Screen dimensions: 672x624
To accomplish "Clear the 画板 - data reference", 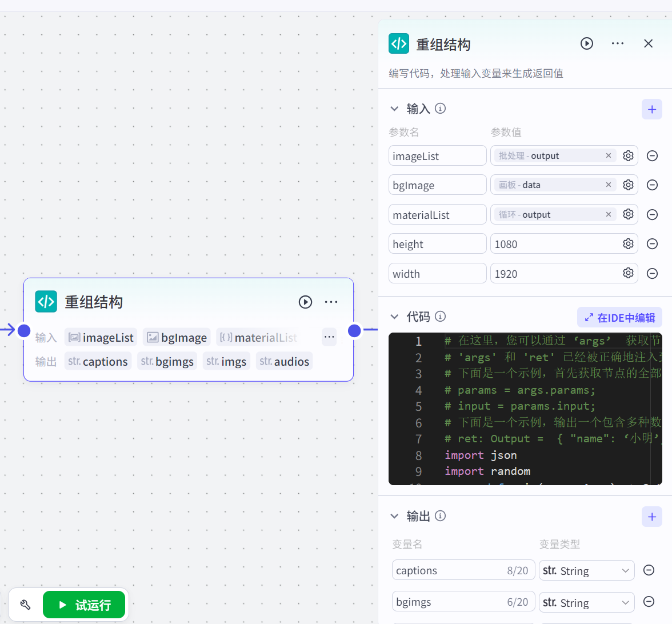I will coord(608,185).
